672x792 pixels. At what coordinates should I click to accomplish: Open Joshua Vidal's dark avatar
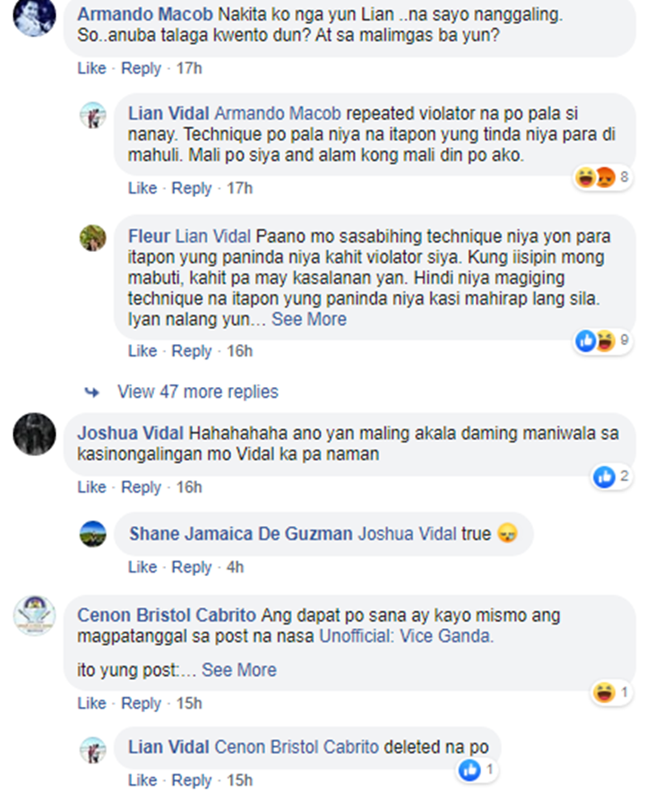click(34, 435)
